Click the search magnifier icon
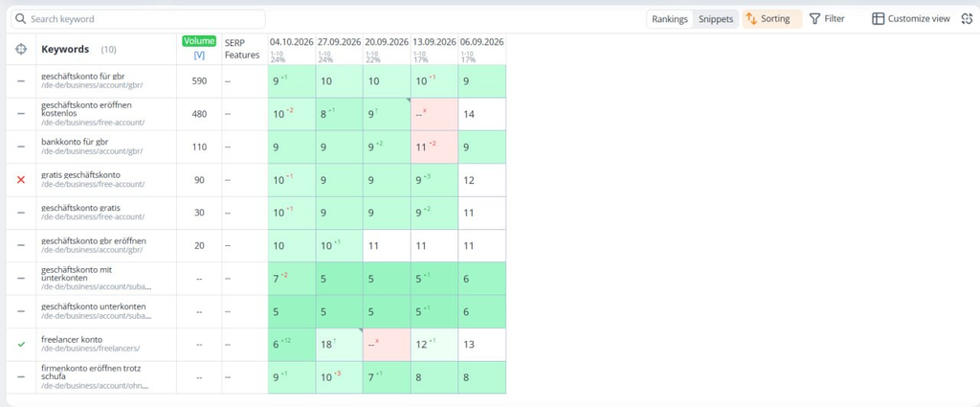Screen dimensions: 980x407 coord(21,19)
